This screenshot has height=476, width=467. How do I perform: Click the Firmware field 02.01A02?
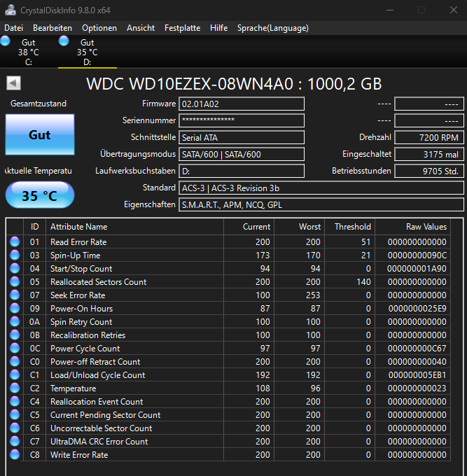pos(242,104)
